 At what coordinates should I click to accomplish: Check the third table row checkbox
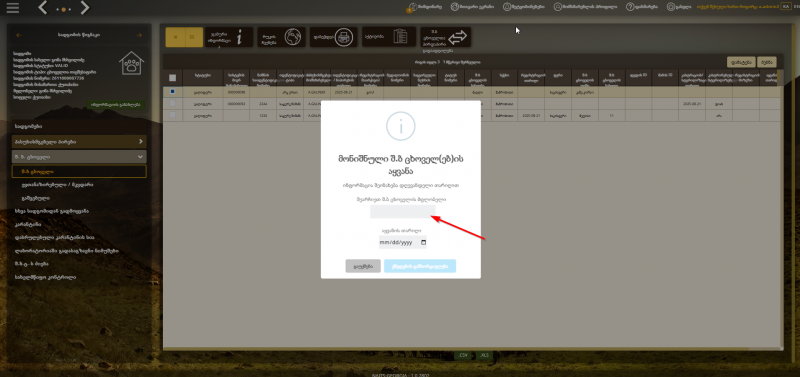[x=172, y=115]
